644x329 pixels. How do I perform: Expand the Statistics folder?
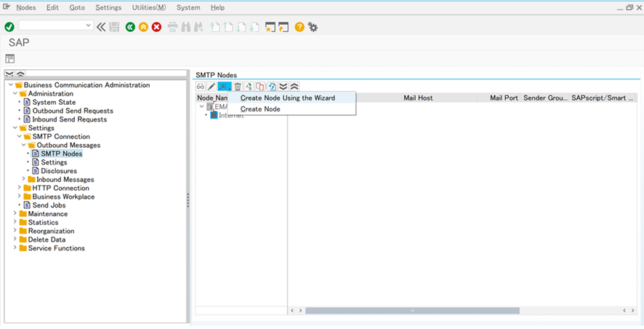pos(15,222)
